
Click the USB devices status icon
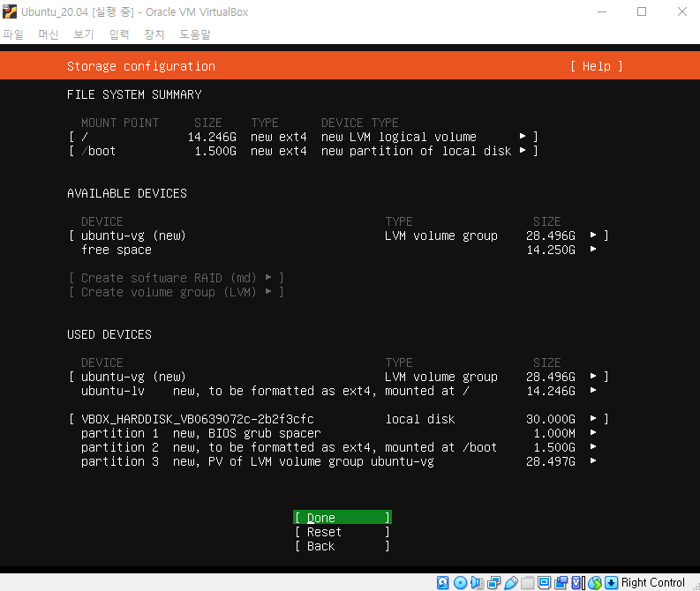pos(511,582)
